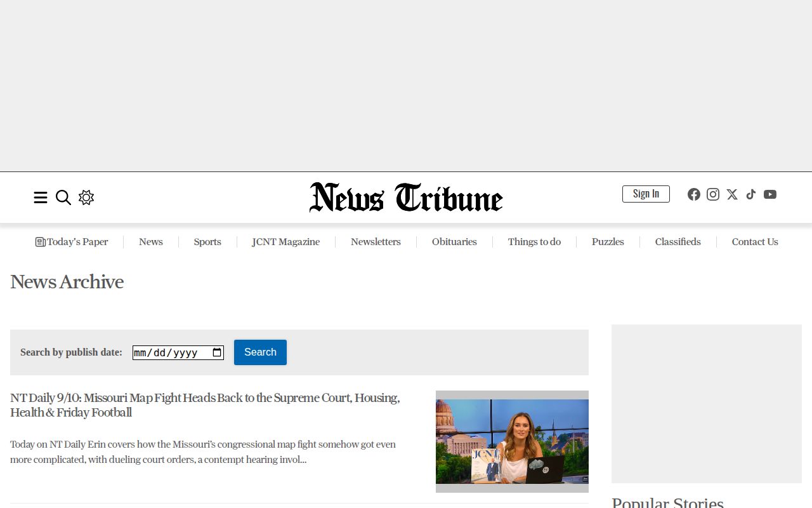Open the NT Daily 9/10 article headline
Screen dimensions: 812x508
(x=205, y=405)
